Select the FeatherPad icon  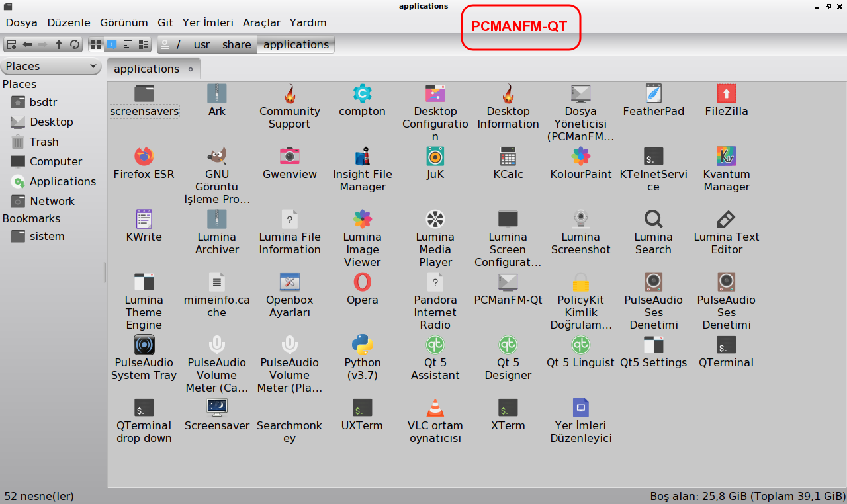coord(653,93)
